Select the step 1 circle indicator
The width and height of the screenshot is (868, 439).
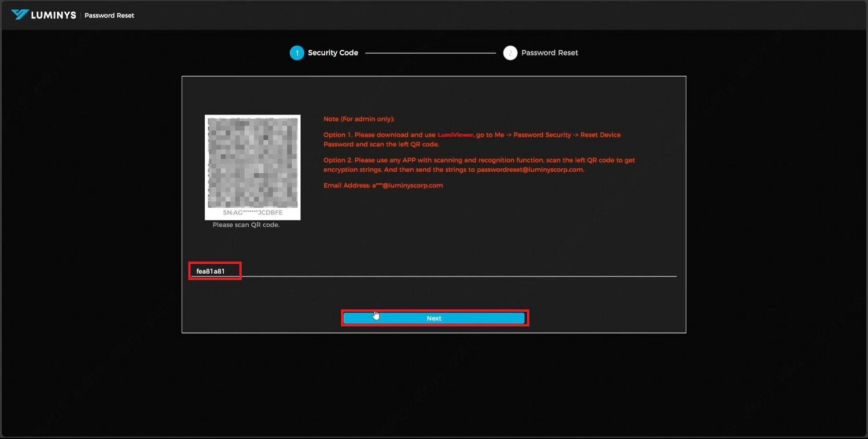click(297, 53)
